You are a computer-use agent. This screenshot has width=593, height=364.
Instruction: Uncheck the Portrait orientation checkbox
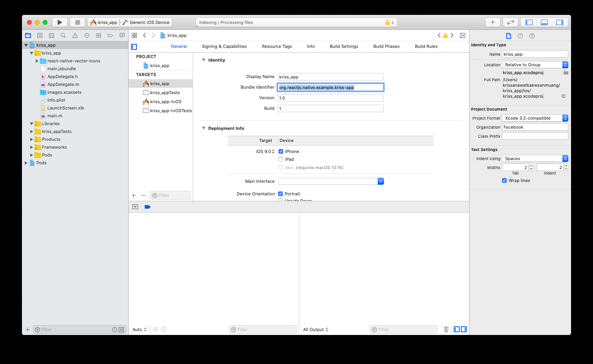pyautogui.click(x=280, y=194)
